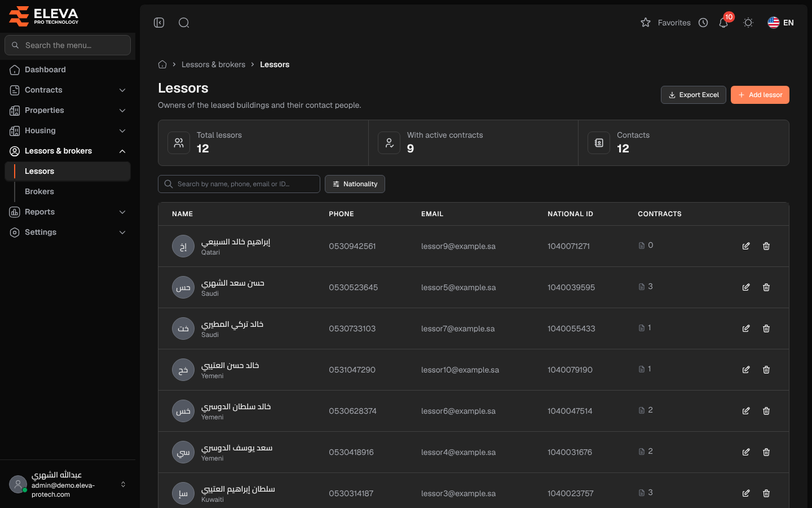Open the Dashboard page
This screenshot has width=812, height=508.
pos(68,69)
